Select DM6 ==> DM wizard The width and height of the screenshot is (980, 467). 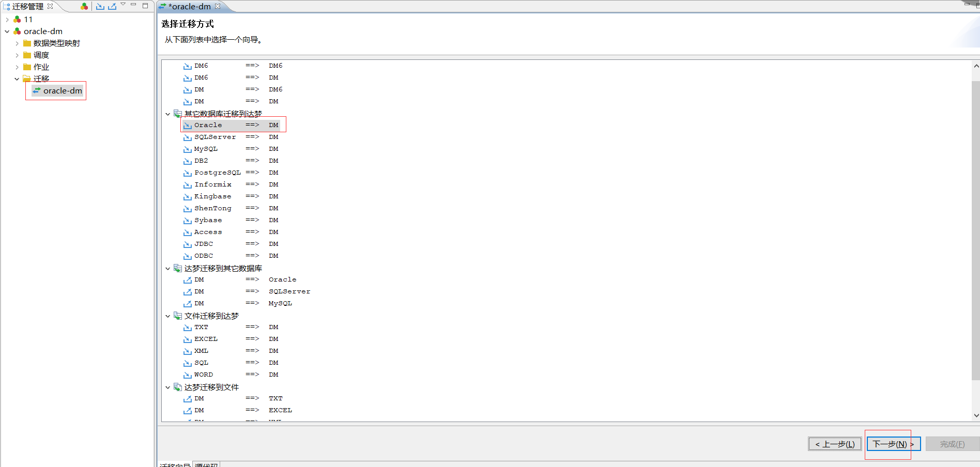click(x=231, y=77)
